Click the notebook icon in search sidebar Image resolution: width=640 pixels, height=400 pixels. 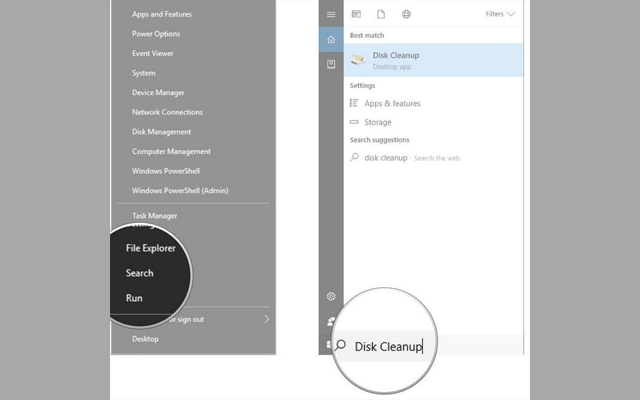(331, 64)
